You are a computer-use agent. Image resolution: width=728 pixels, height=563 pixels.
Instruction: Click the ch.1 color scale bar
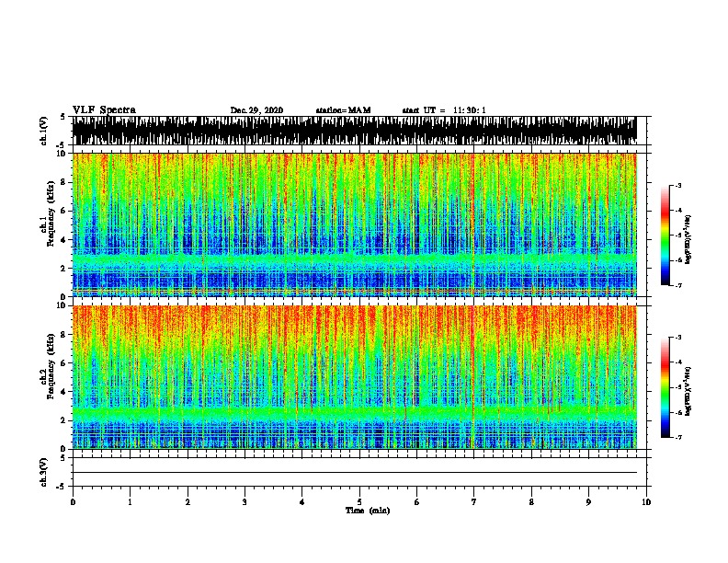(665, 236)
